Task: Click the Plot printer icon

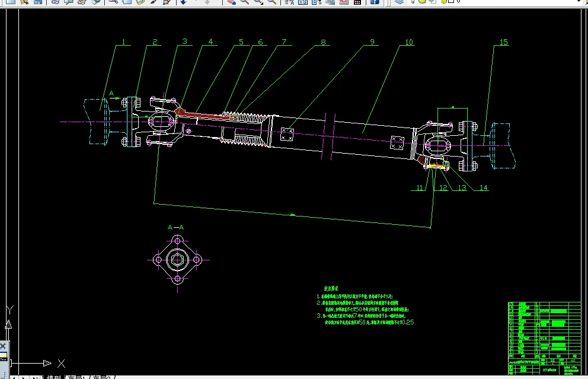Action: [56, 2]
